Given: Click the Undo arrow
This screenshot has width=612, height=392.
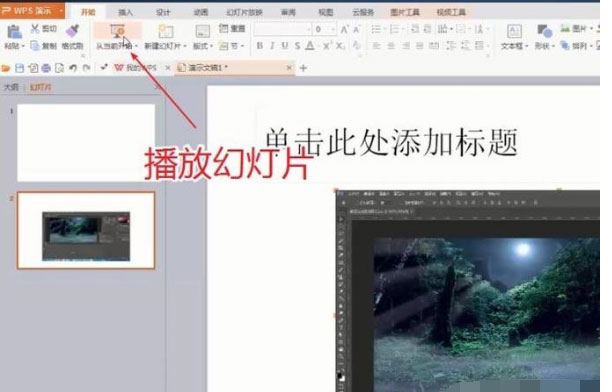Looking at the screenshot, I should pyautogui.click(x=73, y=68).
